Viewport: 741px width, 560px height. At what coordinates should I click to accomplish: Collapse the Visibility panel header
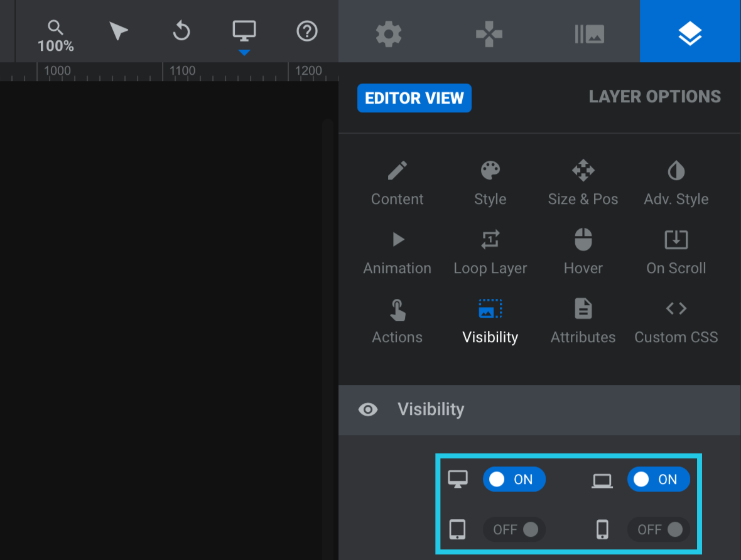[x=539, y=410]
